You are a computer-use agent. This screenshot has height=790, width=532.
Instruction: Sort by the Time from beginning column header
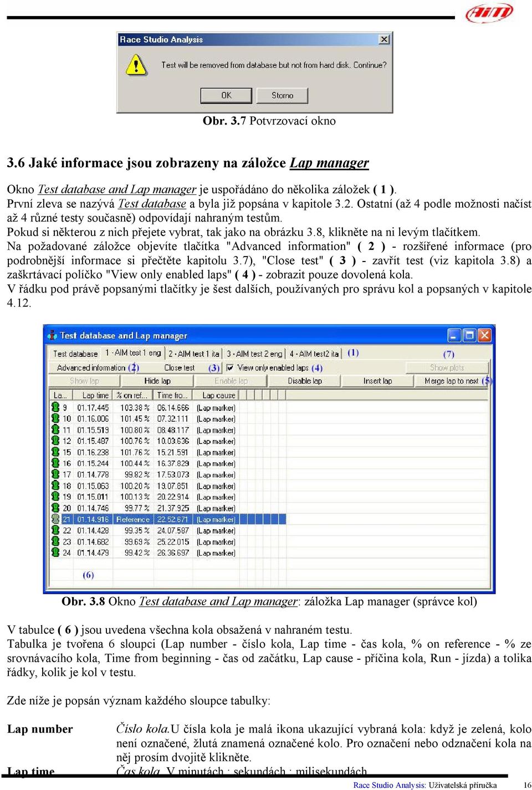[x=173, y=395]
